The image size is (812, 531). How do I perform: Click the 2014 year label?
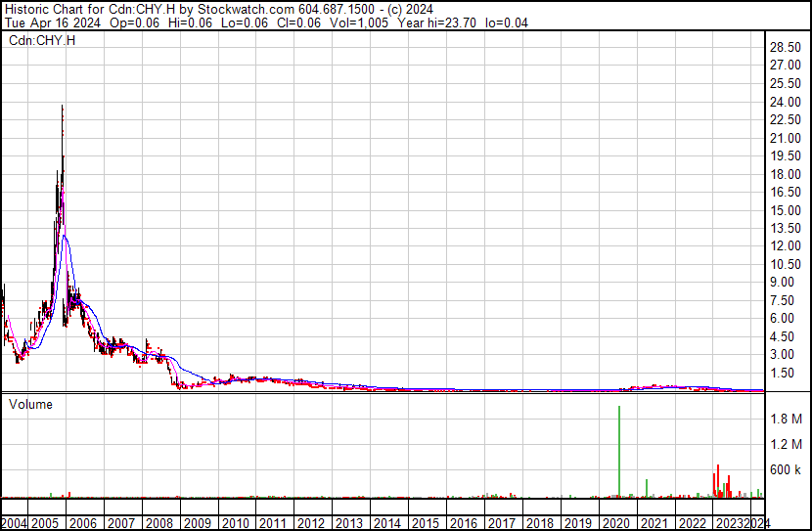386,523
